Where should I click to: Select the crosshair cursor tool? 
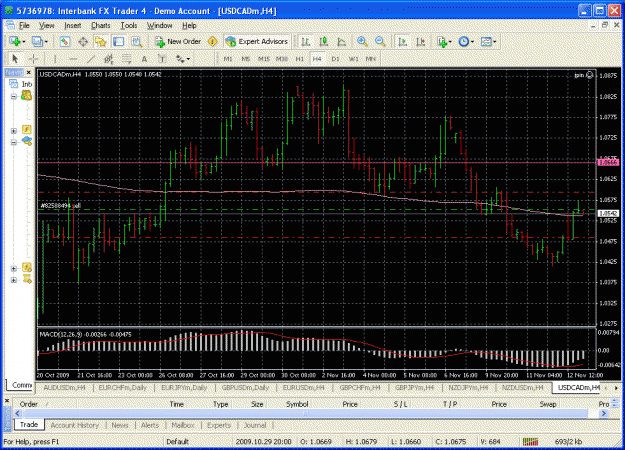(x=34, y=59)
